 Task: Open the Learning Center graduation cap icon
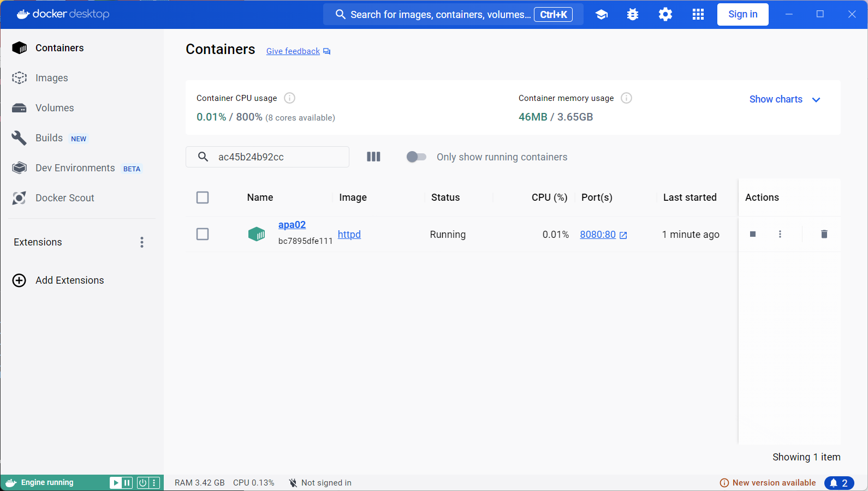click(602, 15)
